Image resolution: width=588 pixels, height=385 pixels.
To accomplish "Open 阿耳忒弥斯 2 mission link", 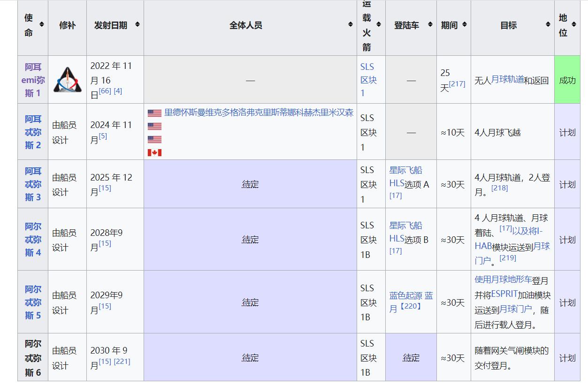I will [33, 132].
